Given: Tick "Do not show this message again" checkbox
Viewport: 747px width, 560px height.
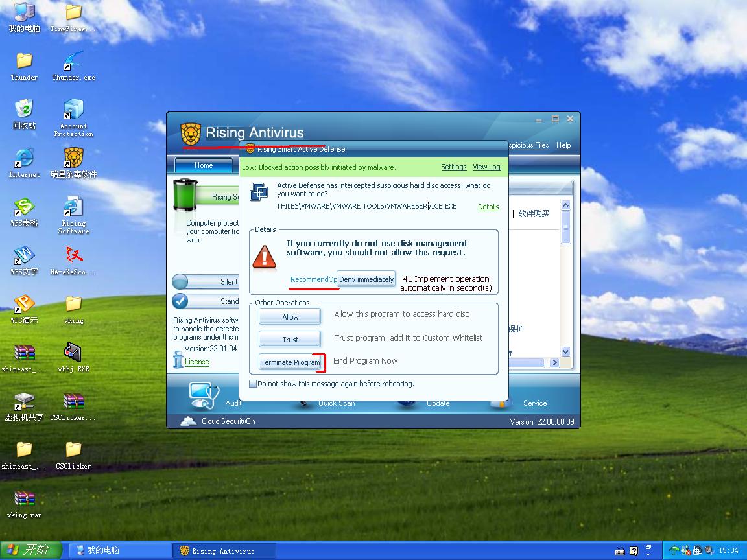Looking at the screenshot, I should pyautogui.click(x=253, y=384).
